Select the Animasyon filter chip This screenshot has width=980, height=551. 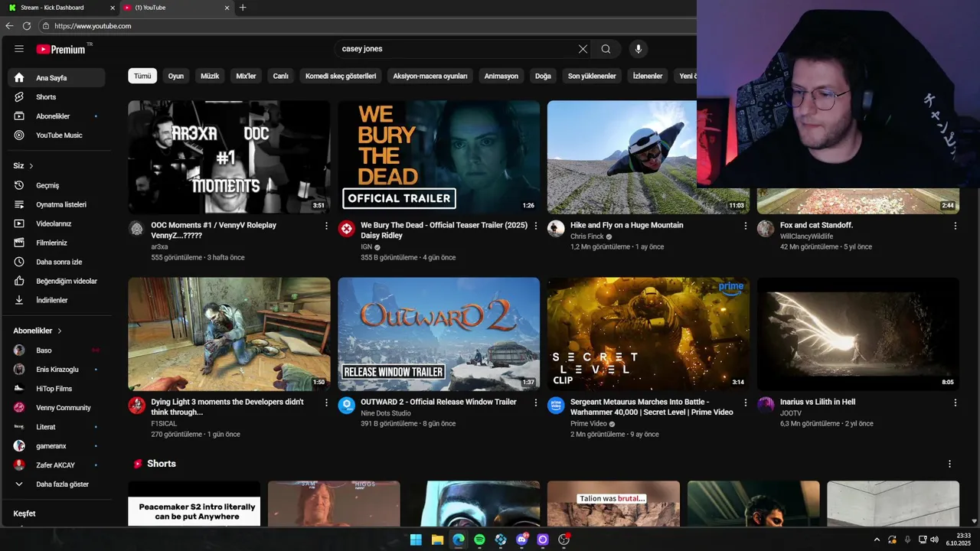pos(501,76)
